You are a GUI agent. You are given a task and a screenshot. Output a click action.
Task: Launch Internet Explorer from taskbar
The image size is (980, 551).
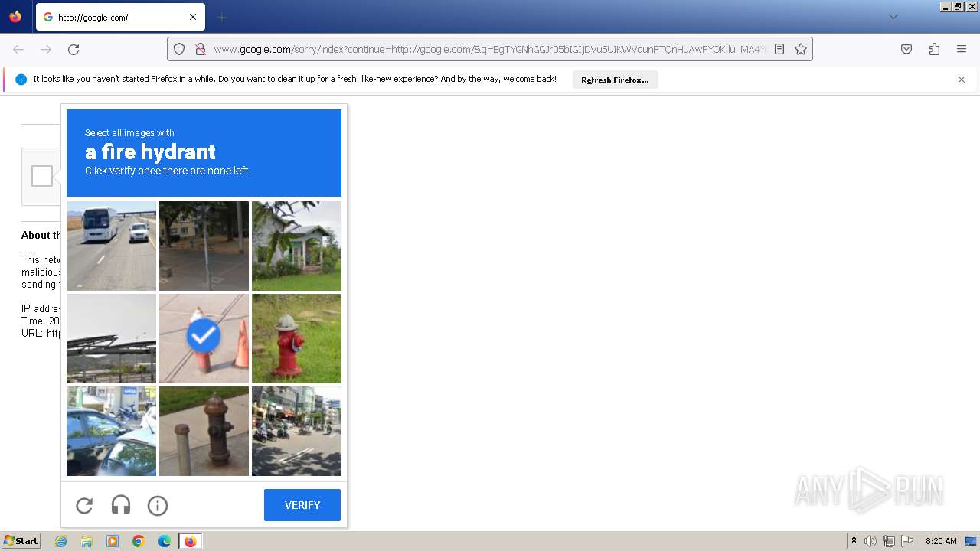pyautogui.click(x=60, y=541)
